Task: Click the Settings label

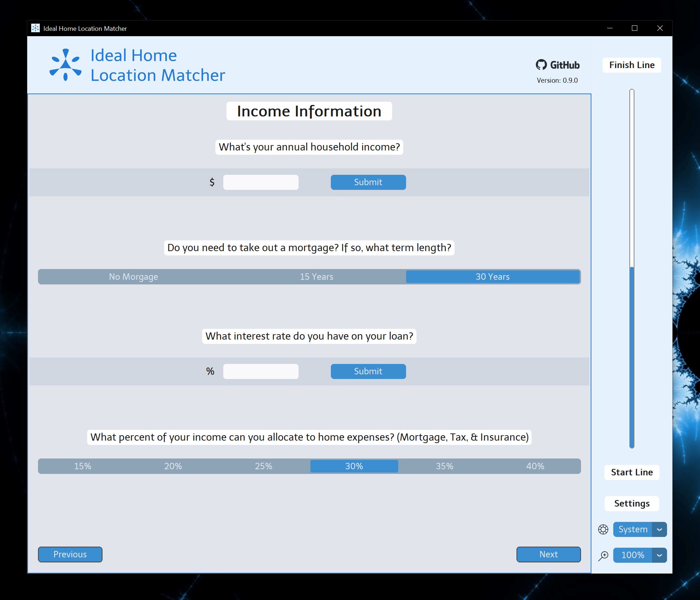Action: click(632, 504)
